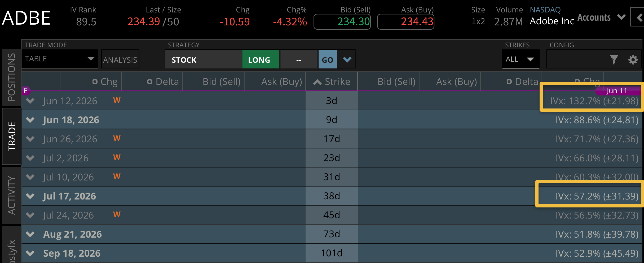The height and width of the screenshot is (263, 644).
Task: Switch to the POSITIONS side tab
Action: [11, 77]
